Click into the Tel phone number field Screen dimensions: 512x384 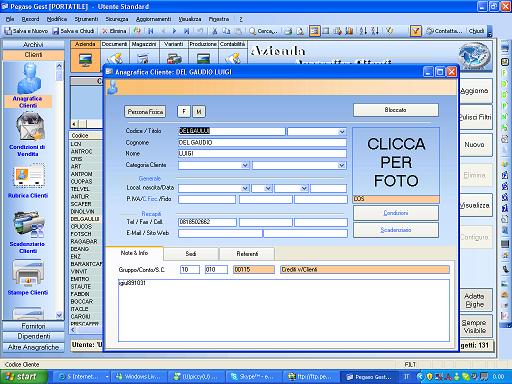coord(207,222)
